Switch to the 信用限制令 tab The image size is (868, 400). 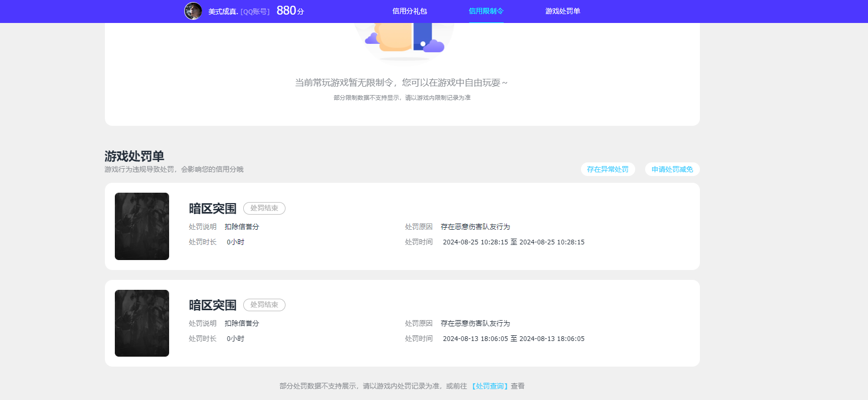[x=486, y=11]
